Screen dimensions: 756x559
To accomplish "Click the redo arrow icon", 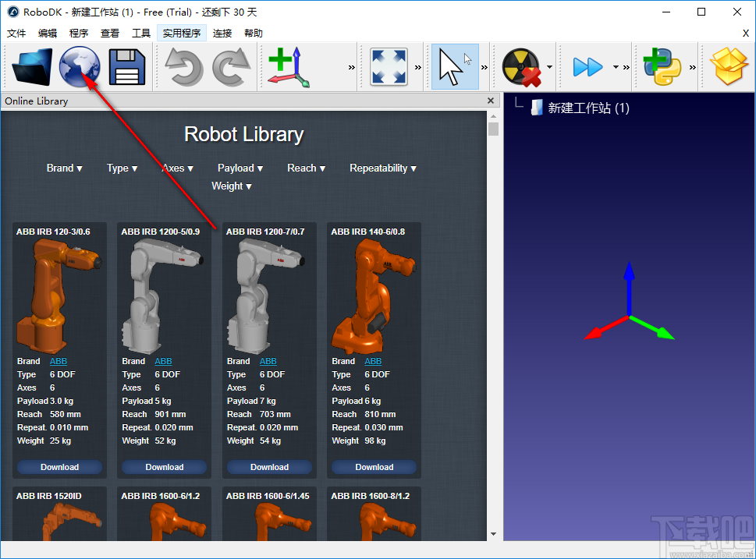I will click(231, 66).
